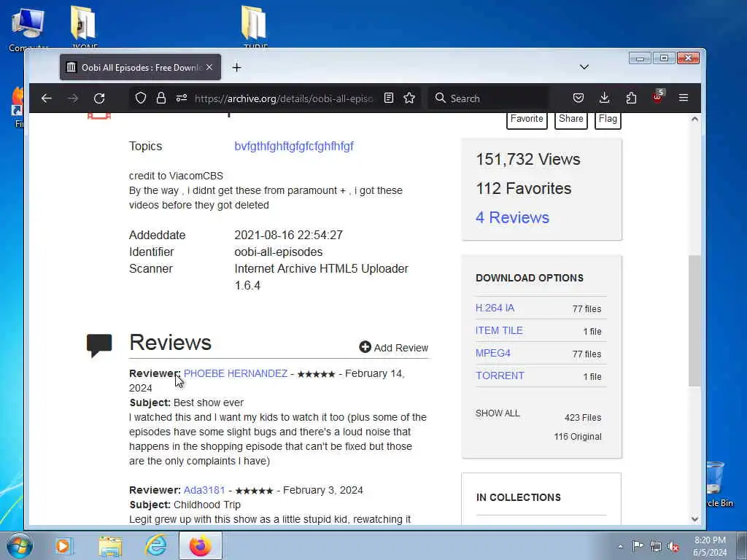Viewport: 747px width, 560px height.
Task: Open the Extensions puzzle icon
Action: tap(631, 98)
